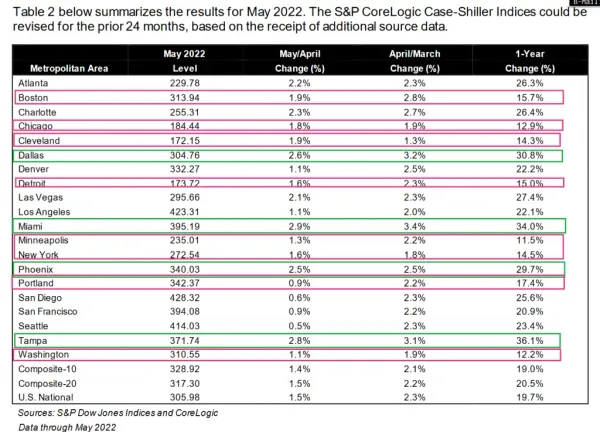Select the Composite-10 row label
Image resolution: width=600 pixels, height=432 pixels.
coord(48,368)
